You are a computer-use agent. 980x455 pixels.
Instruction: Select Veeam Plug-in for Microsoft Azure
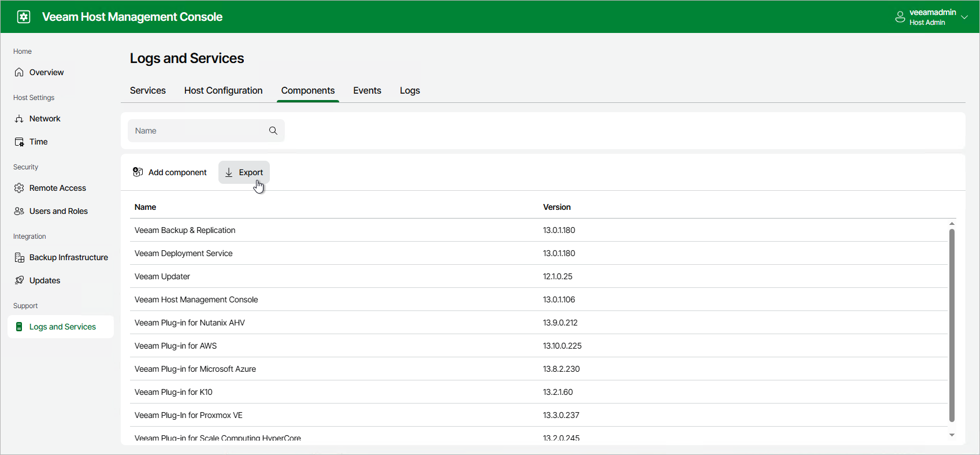click(x=539, y=369)
